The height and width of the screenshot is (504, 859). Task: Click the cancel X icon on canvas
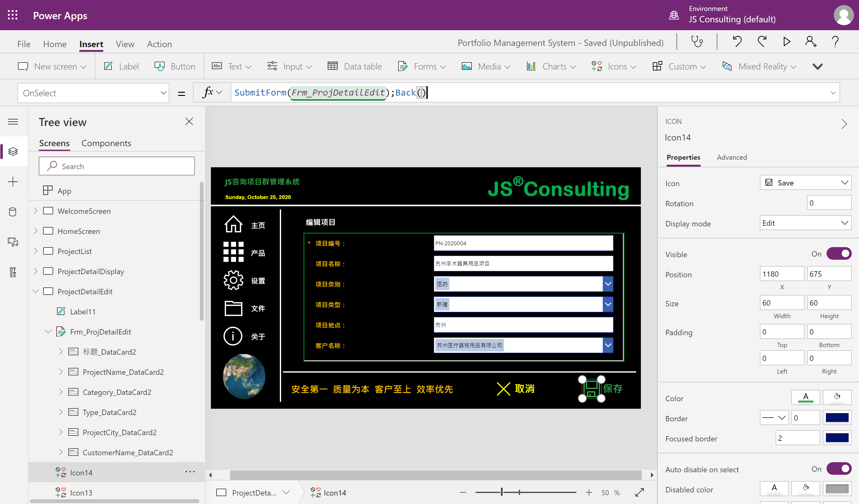pyautogui.click(x=503, y=388)
